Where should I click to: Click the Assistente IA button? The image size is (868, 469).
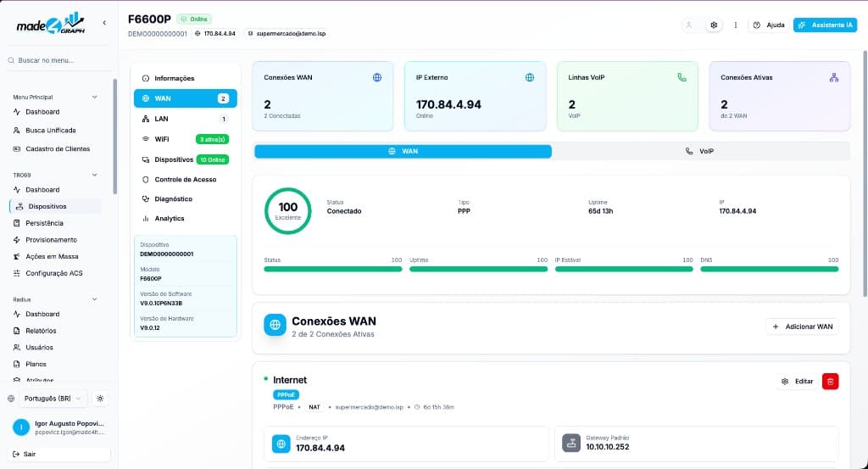click(x=825, y=25)
